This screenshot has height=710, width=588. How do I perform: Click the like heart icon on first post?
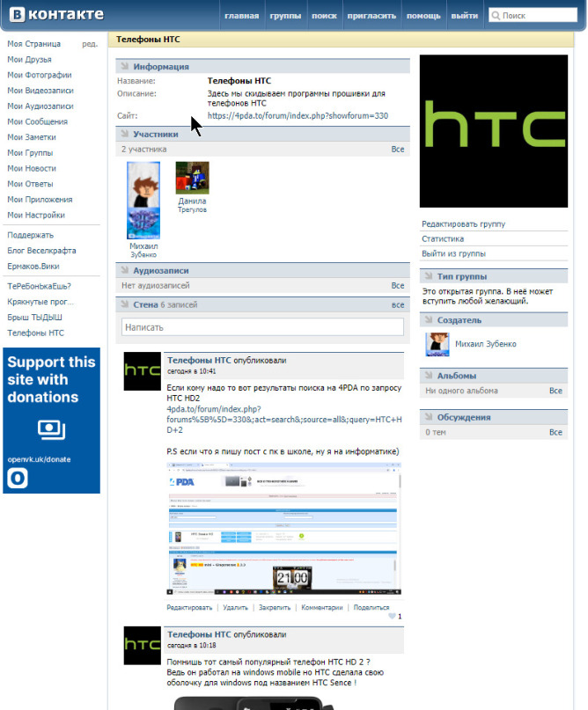pyautogui.click(x=392, y=616)
